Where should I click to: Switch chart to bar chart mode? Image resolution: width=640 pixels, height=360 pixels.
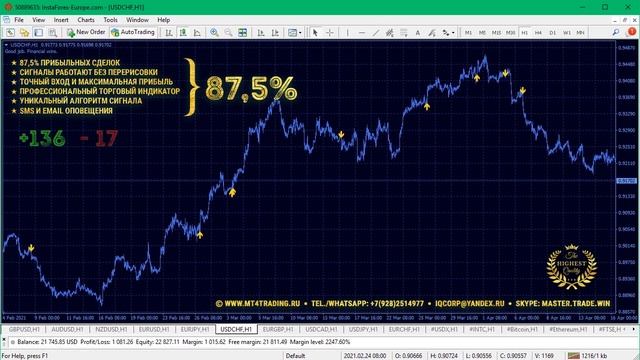[x=169, y=32]
